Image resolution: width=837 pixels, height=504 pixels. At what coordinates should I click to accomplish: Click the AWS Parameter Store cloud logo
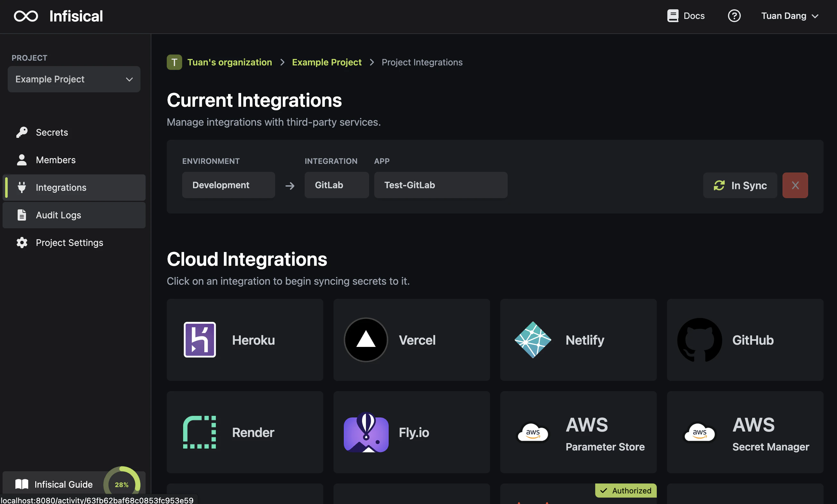[533, 432]
